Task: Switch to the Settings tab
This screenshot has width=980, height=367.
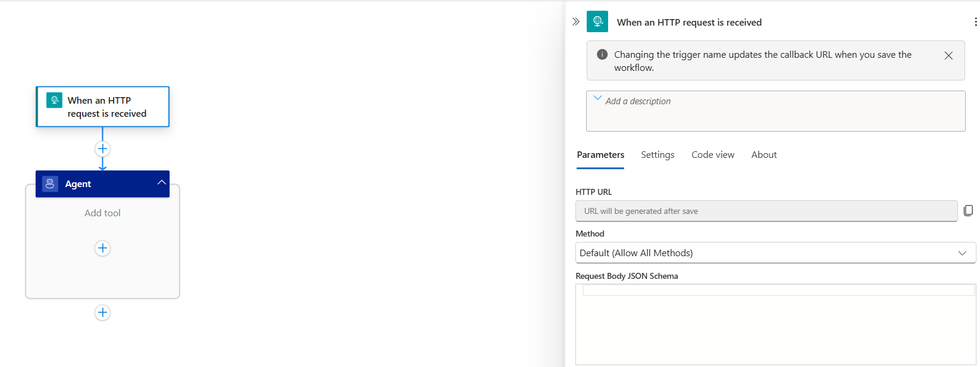Action: (x=657, y=154)
